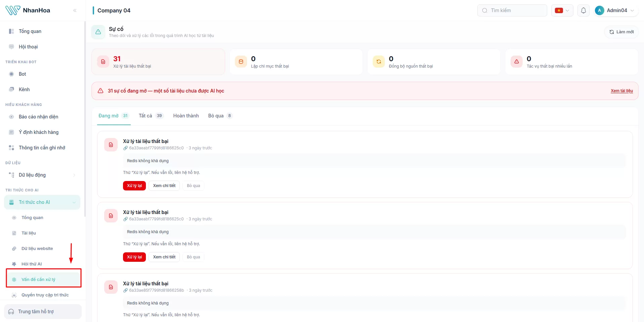Switch to the Bỏ qua tab

pos(220,116)
